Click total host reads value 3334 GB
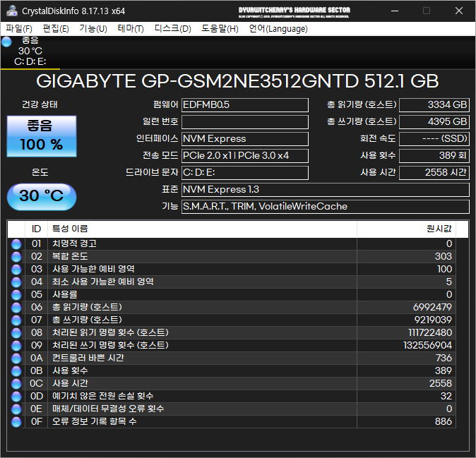476x458 pixels. point(434,105)
